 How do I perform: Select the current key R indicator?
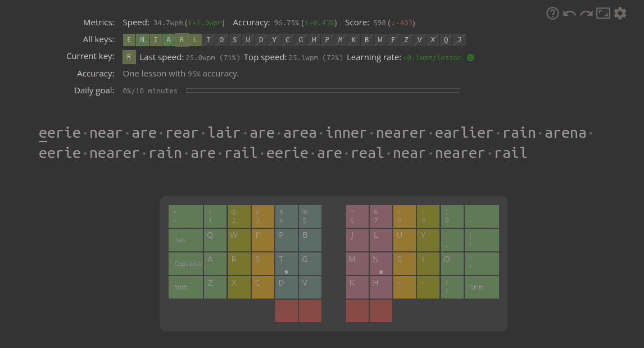coord(128,57)
